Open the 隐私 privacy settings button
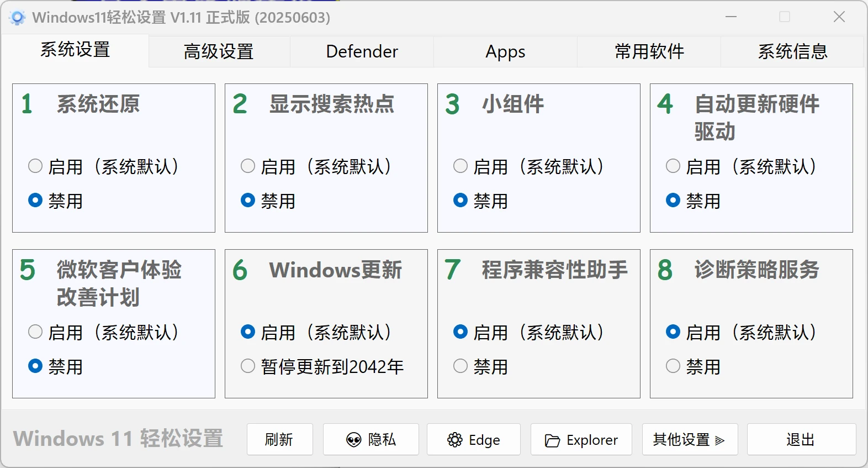868x468 pixels. pos(371,439)
